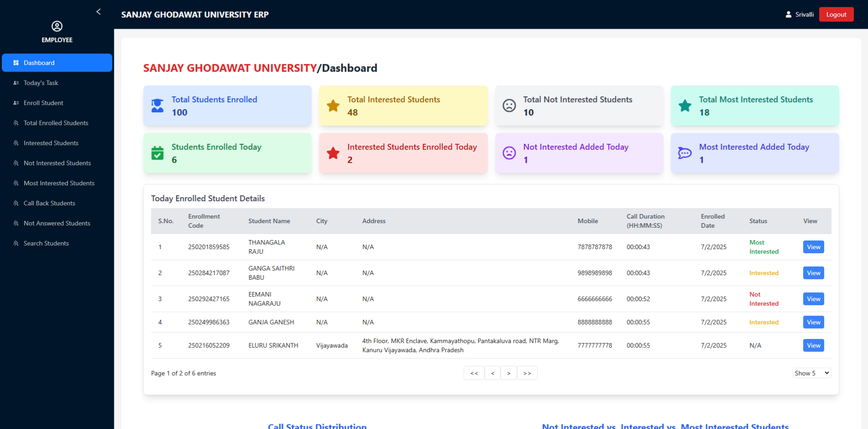Click the Total Students Enrolled card title

214,99
